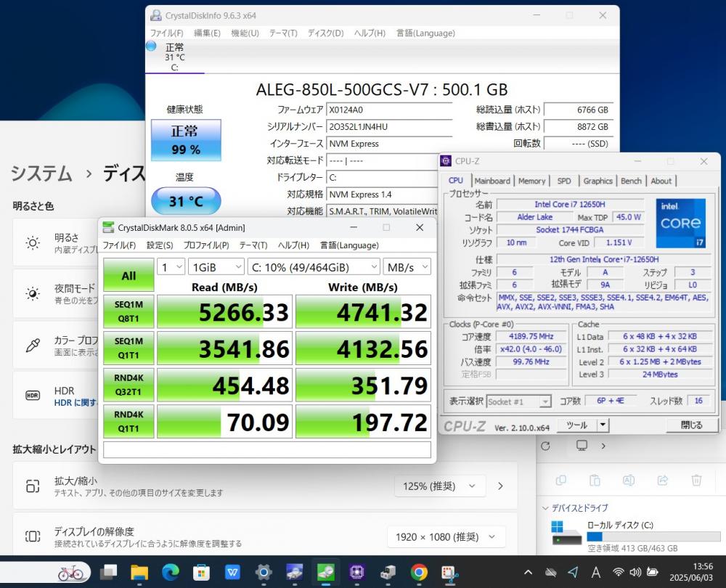The image size is (726, 588).
Task: Open CrystalDiskMark プロファイル(P) menu
Action: click(x=206, y=245)
